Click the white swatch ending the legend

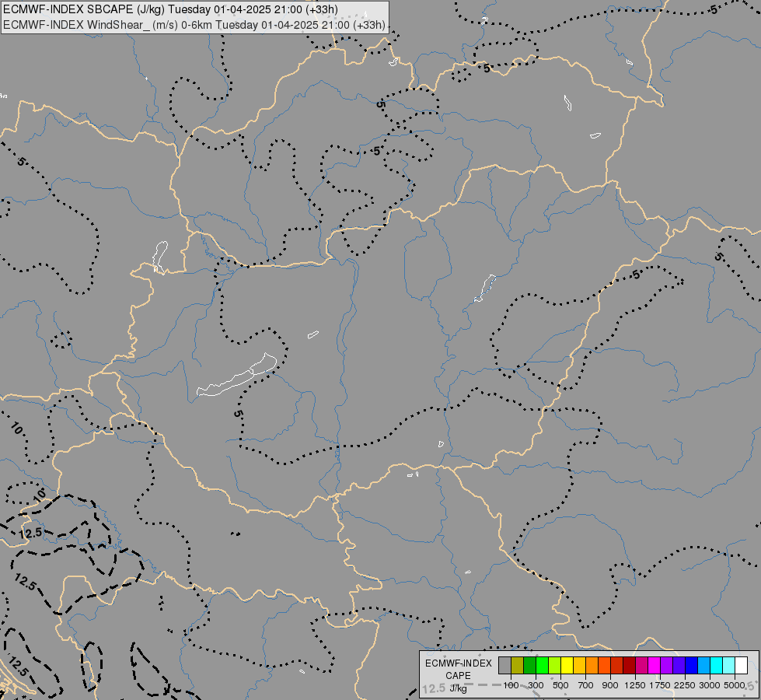[x=741, y=665]
